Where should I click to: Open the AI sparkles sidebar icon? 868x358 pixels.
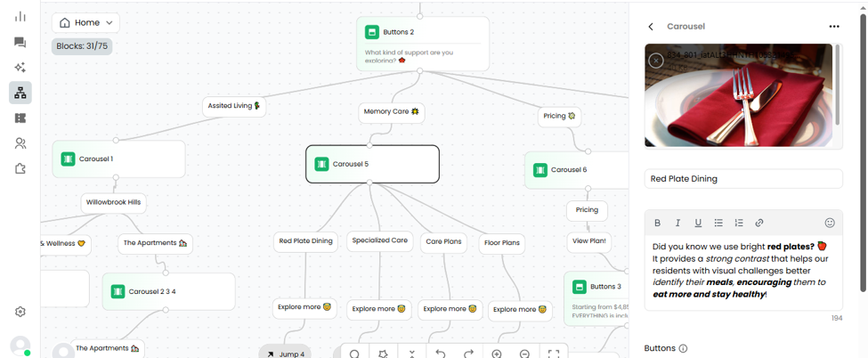(20, 68)
